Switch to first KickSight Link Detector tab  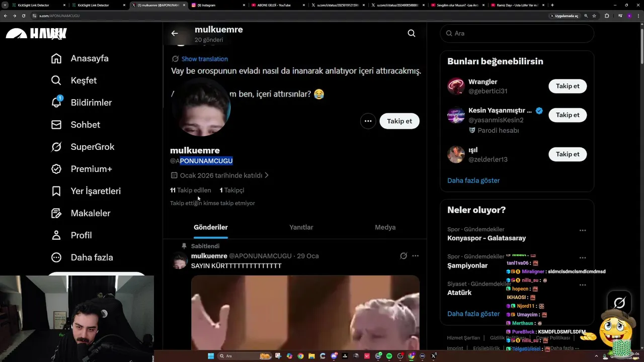point(38,5)
